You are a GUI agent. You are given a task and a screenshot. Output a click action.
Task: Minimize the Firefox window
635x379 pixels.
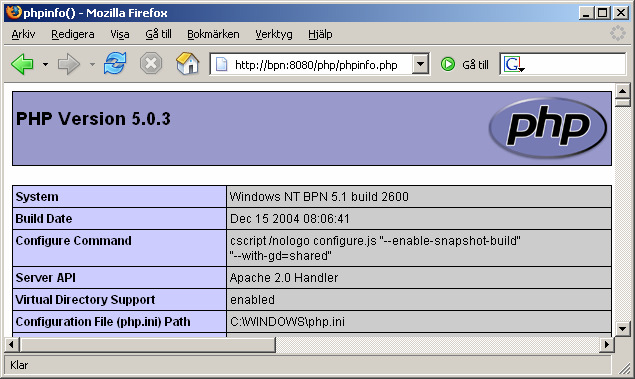click(586, 13)
